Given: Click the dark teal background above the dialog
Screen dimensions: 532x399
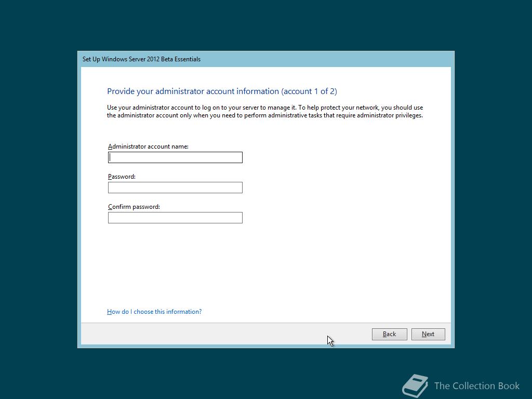Looking at the screenshot, I should point(266,25).
